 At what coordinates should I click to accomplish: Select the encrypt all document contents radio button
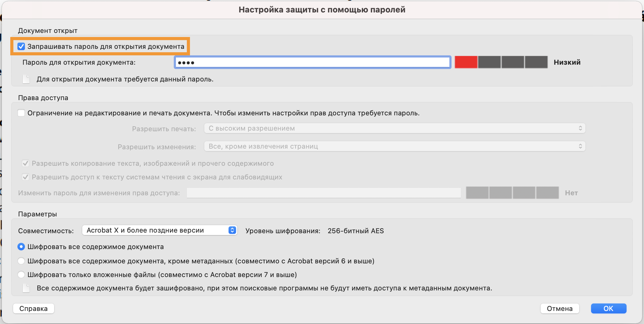[x=21, y=247]
